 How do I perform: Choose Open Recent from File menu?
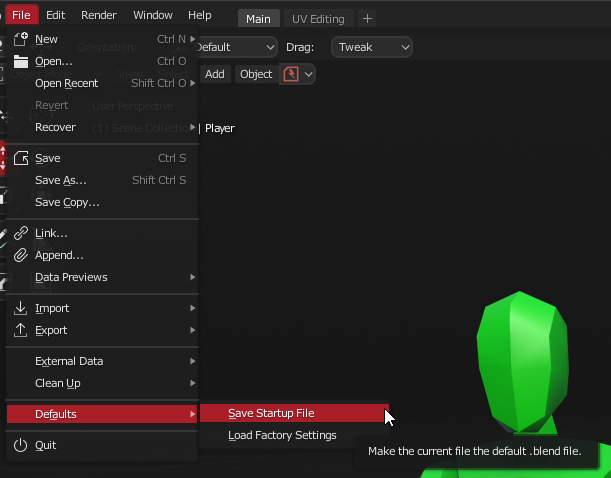102,83
